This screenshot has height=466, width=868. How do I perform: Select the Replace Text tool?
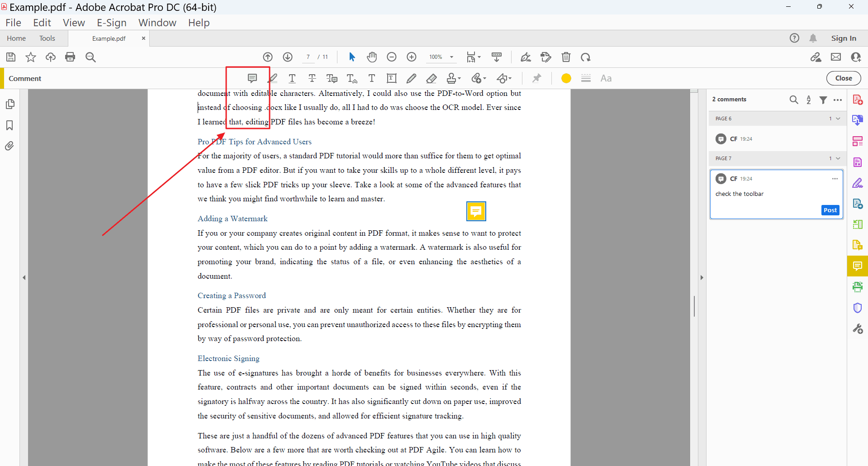coord(332,78)
